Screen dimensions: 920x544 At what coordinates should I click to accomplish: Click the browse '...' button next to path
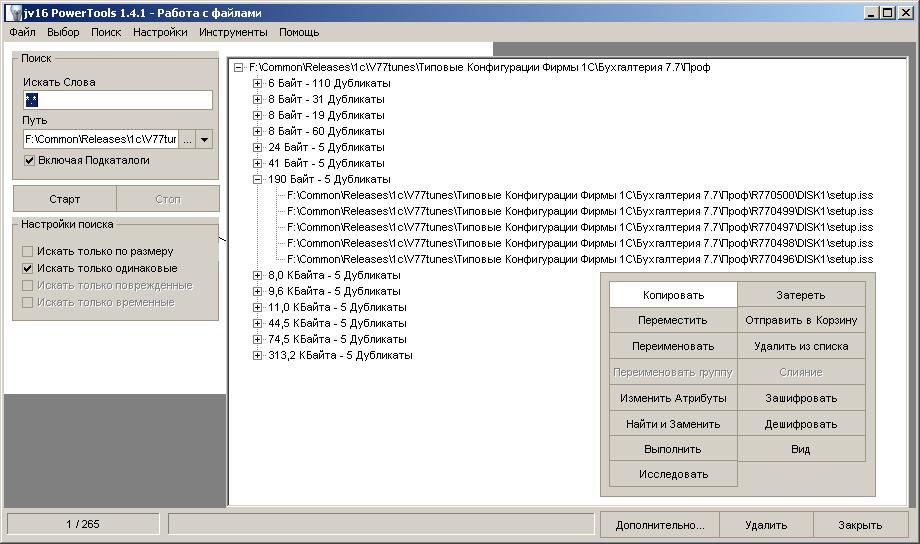coord(187,140)
